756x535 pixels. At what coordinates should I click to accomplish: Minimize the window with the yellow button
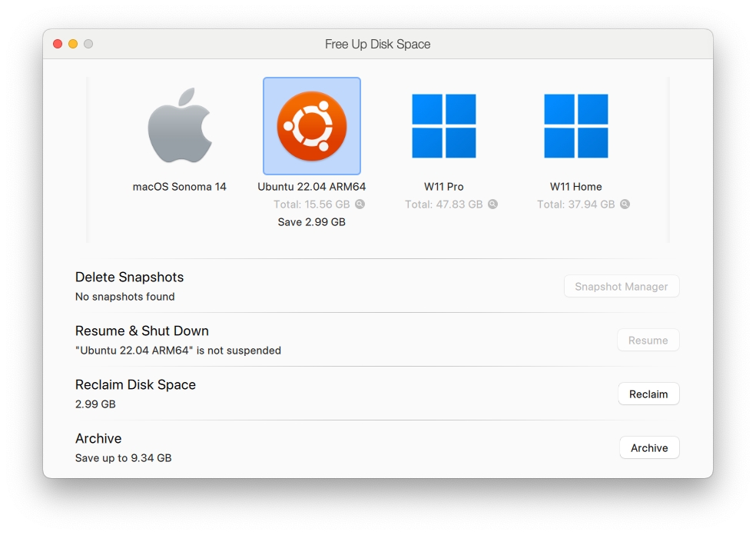coord(73,44)
